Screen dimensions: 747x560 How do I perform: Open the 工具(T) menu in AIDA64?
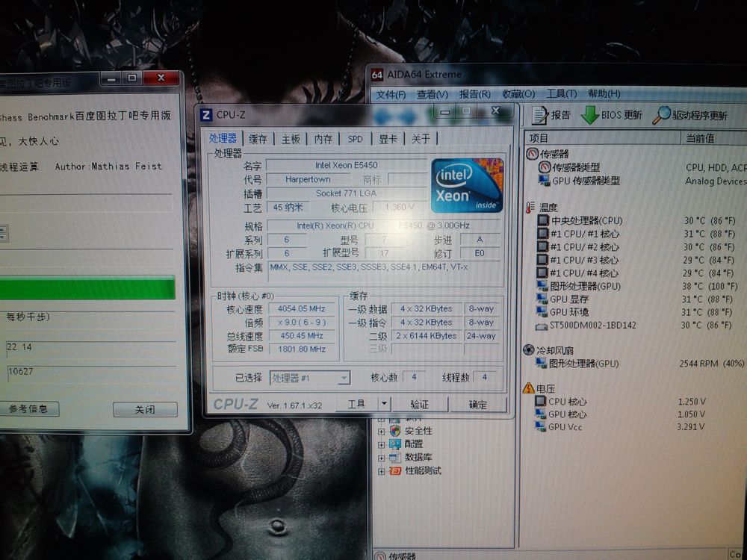point(561,93)
